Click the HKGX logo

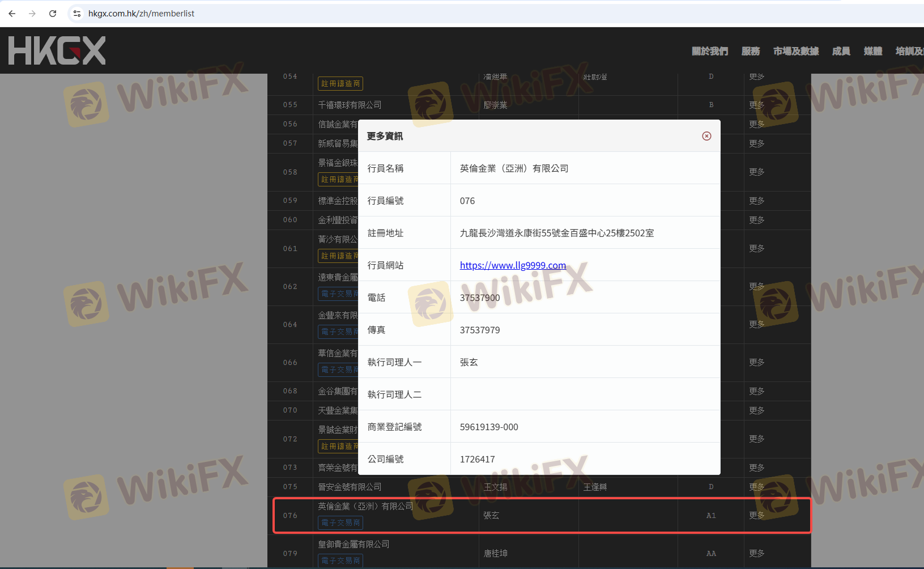tap(57, 50)
